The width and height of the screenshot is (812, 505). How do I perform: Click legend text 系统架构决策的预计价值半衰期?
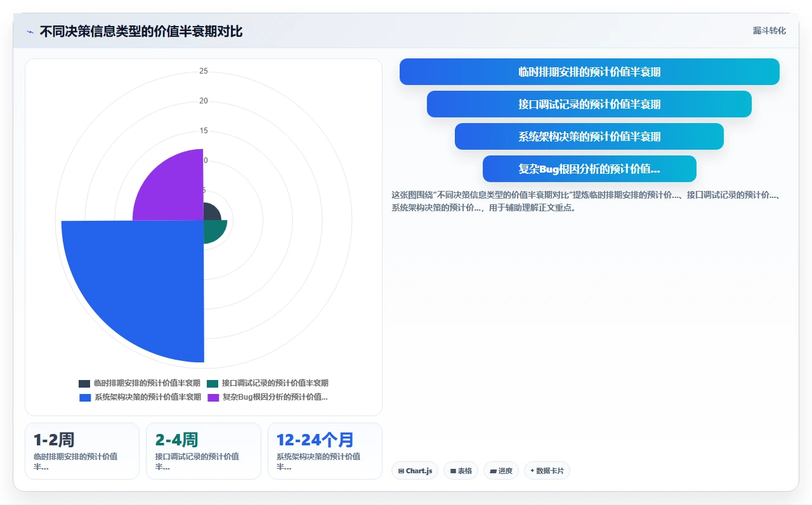tap(148, 397)
